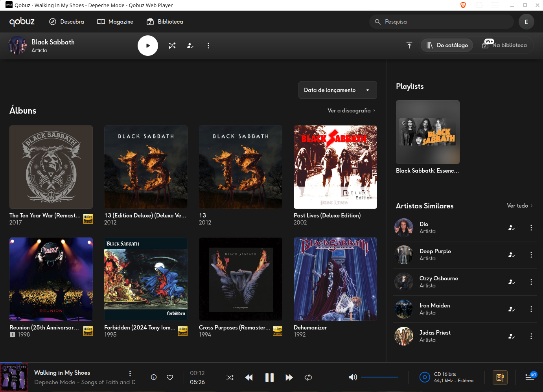Viewport: 543px width, 392px height.
Task: Click the track progress bar above player
Action: click(x=271, y=362)
